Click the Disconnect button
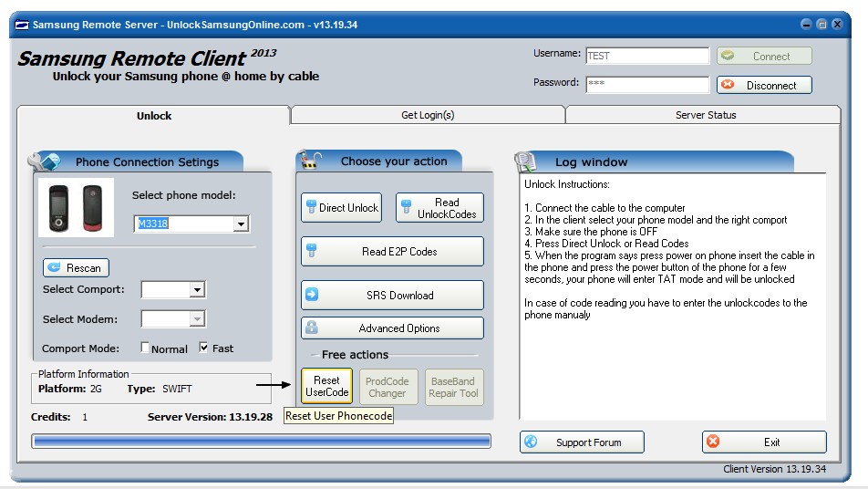The width and height of the screenshot is (868, 489). pos(764,85)
